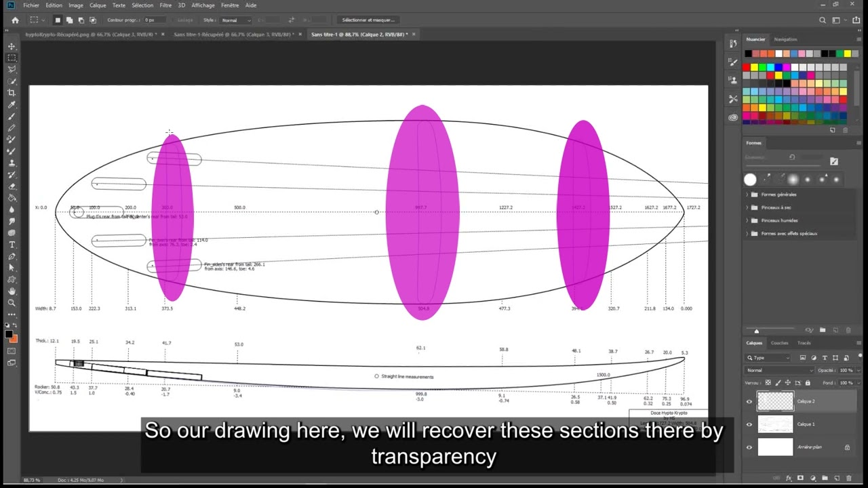Create new swatch in Nuancier panel

(x=833, y=130)
